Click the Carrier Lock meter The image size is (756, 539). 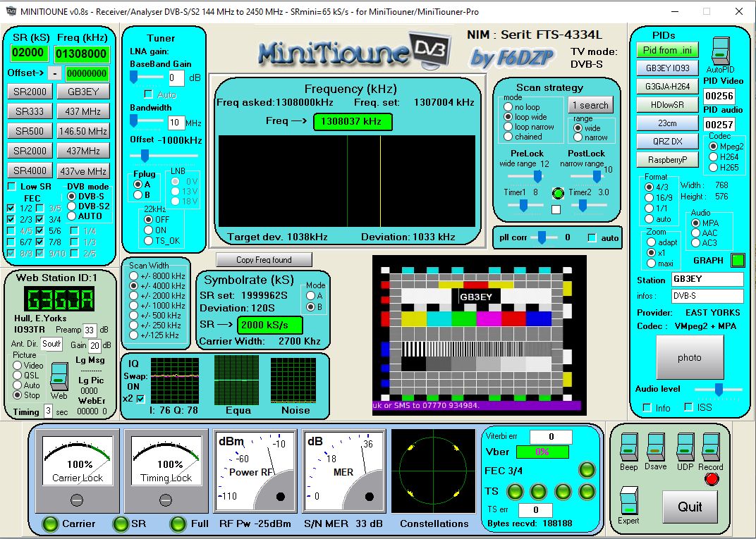(77, 472)
